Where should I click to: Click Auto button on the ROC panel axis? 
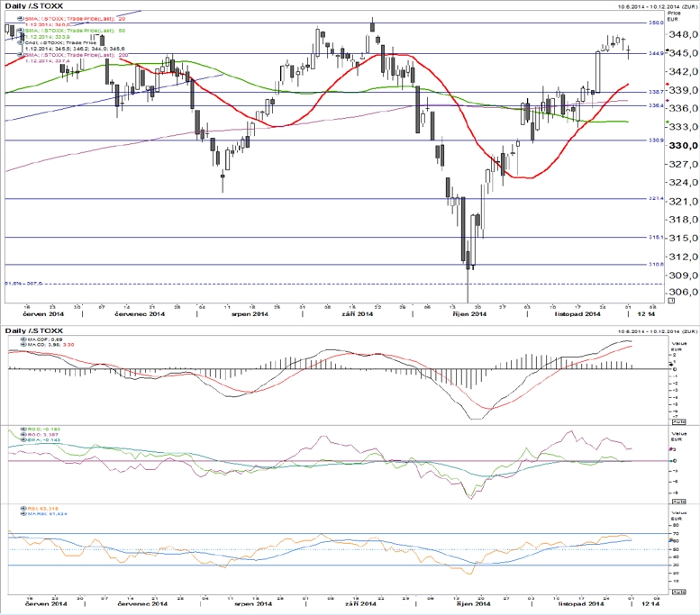click(x=679, y=502)
